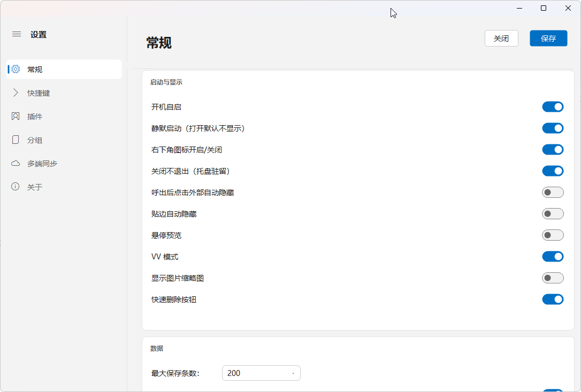Enable 显示图片缩略图 switch
Screen dimensions: 581x392
point(553,278)
